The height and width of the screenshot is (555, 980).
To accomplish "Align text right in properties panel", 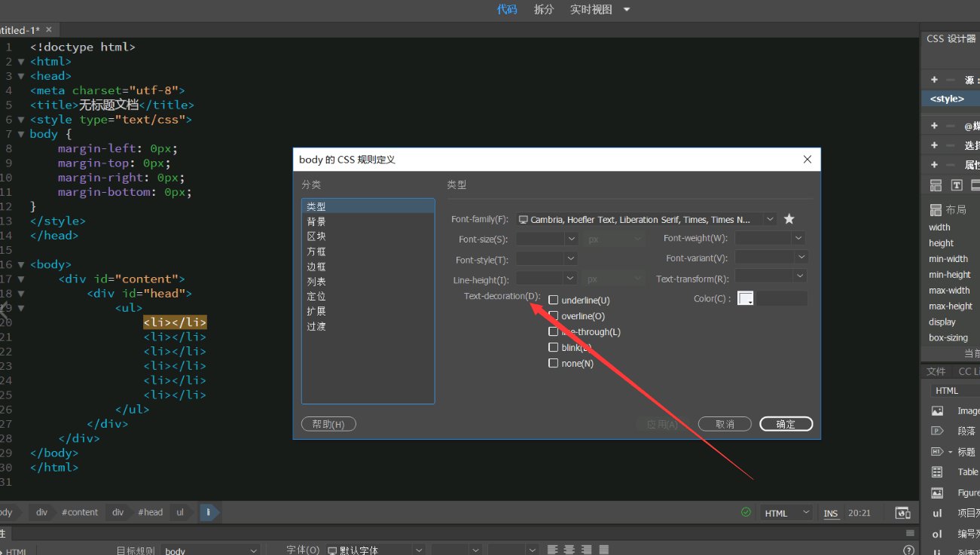I will pyautogui.click(x=586, y=550).
